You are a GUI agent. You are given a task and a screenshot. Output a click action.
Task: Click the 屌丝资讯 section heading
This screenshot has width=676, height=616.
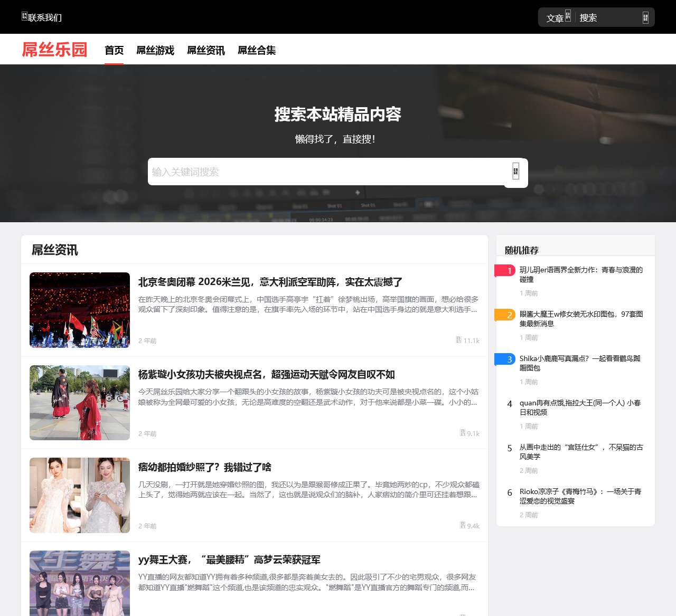click(x=55, y=250)
